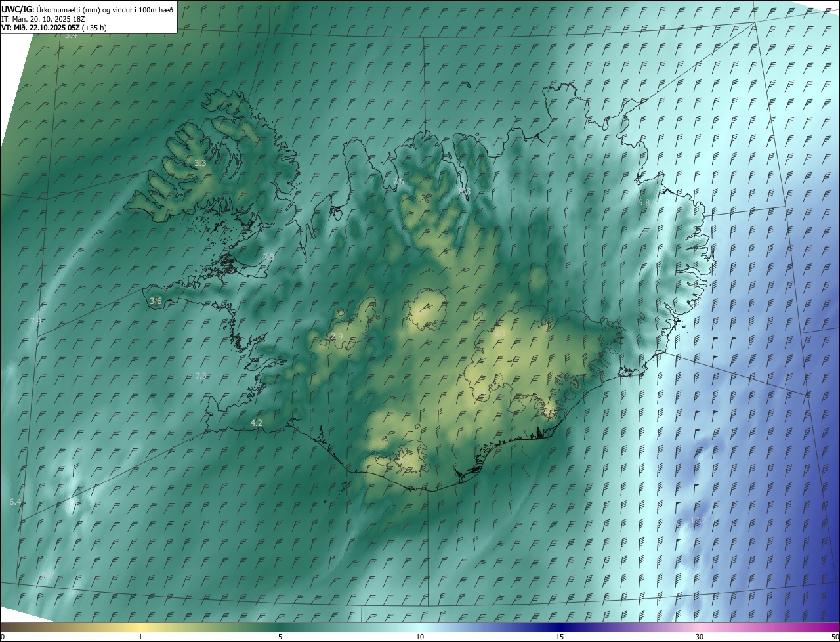
Task: Click the 15 tick on the color scale
Action: point(560,637)
